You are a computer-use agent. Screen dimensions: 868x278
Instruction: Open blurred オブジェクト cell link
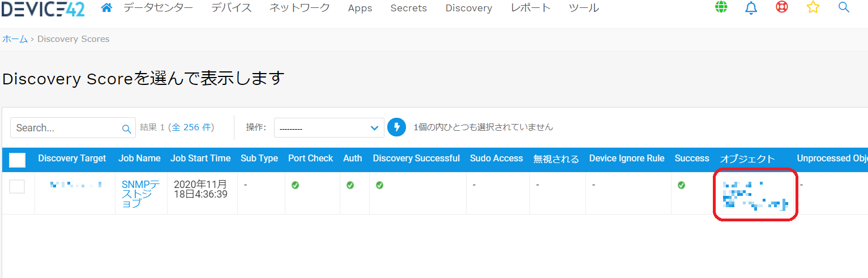(x=755, y=195)
